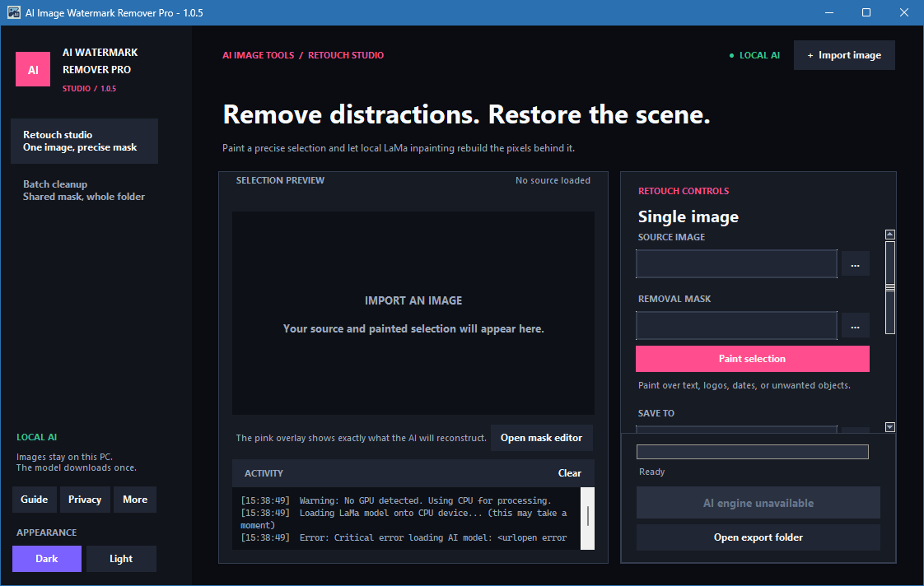Click the 'Ready' status text

(x=651, y=472)
